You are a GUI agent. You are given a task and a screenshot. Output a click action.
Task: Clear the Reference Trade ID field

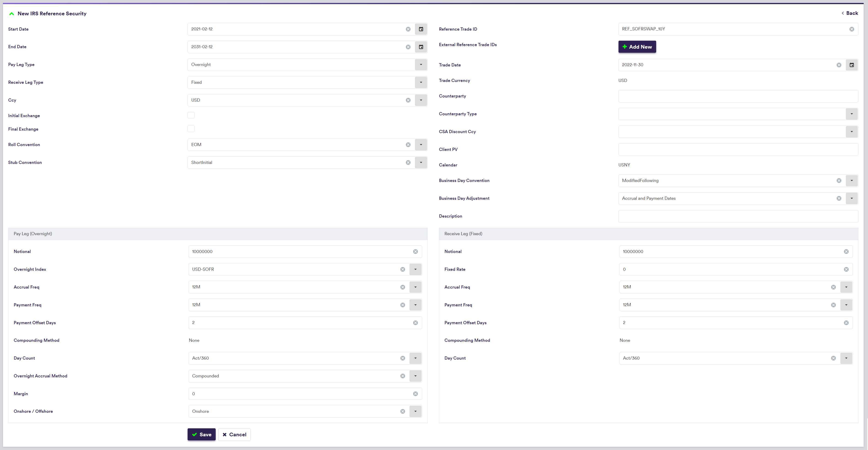tap(852, 29)
